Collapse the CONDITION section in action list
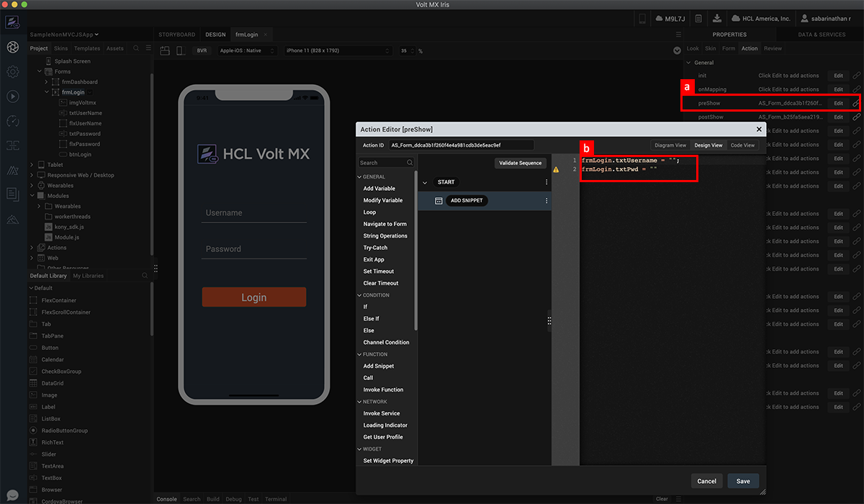The height and width of the screenshot is (504, 864). 360,295
